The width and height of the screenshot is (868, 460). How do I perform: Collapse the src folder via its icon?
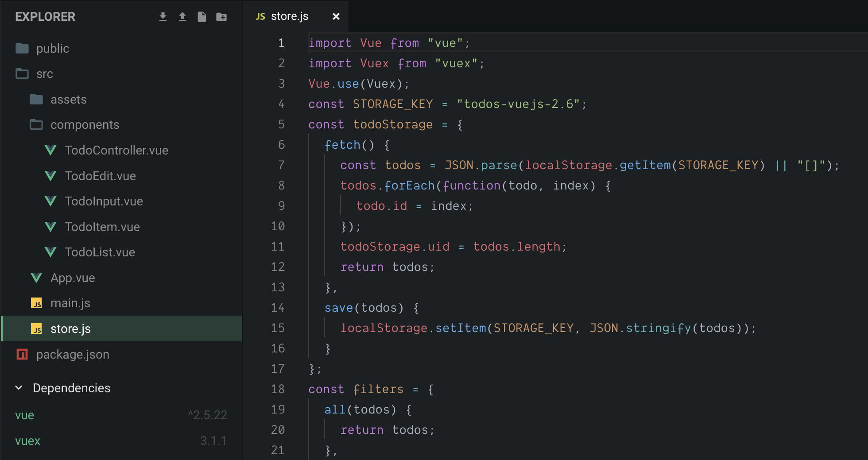click(x=22, y=73)
